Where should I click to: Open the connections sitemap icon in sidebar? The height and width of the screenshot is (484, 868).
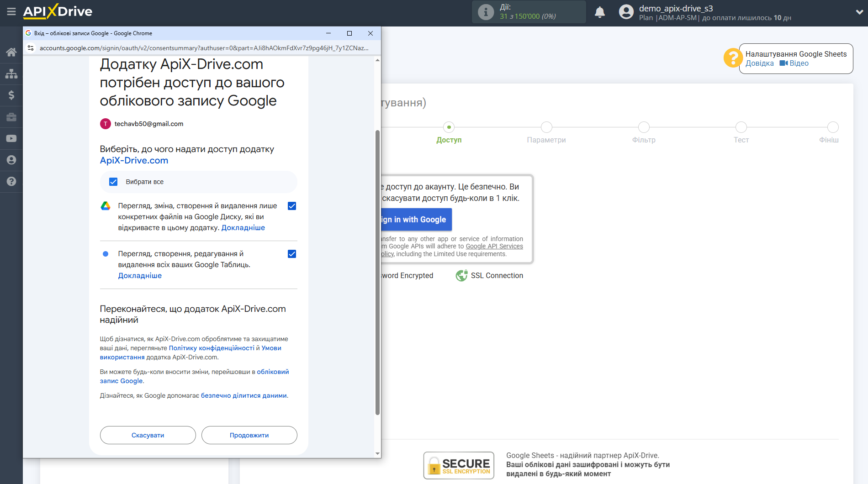(11, 74)
